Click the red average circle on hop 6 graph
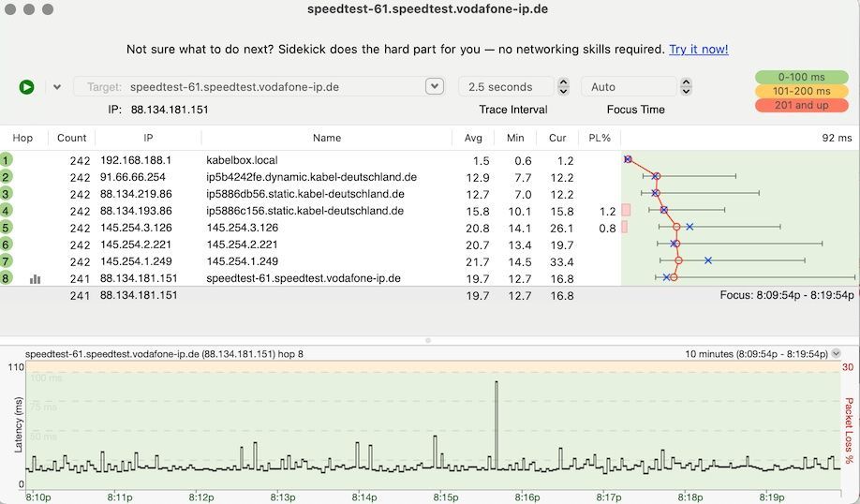The height and width of the screenshot is (504, 860). coord(676,244)
